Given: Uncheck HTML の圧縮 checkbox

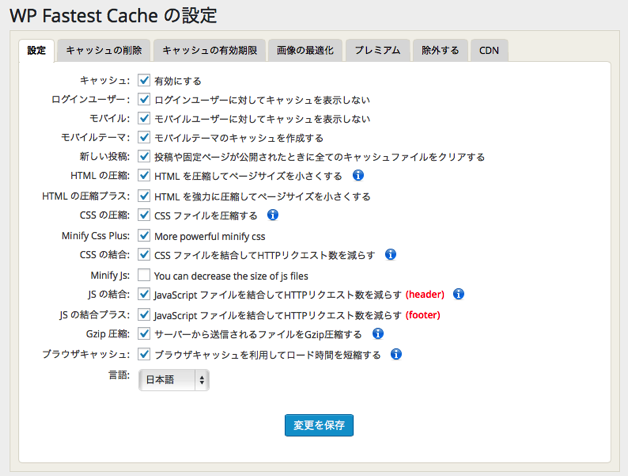Looking at the screenshot, I should pos(144,175).
